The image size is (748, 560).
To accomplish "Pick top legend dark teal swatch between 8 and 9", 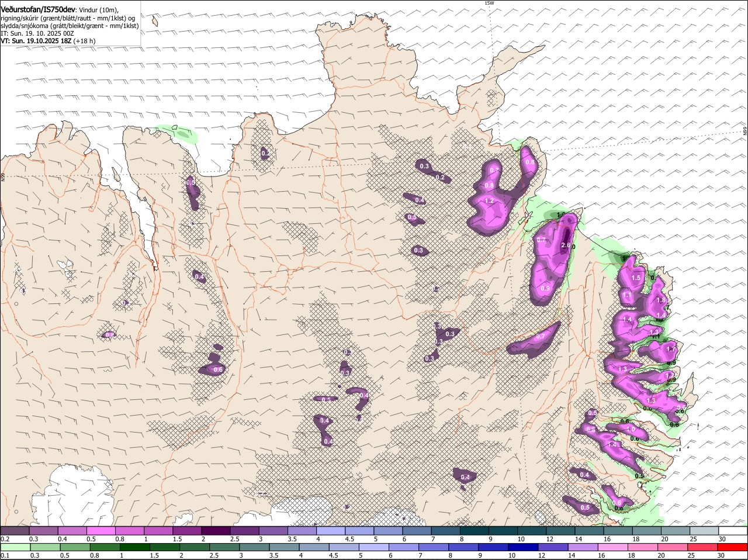I will click(x=475, y=531).
